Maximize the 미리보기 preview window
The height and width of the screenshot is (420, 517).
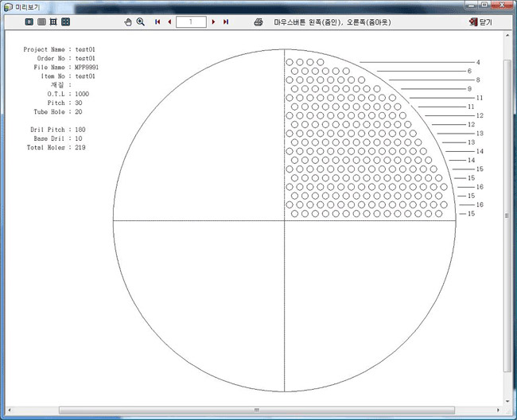tap(484, 5)
